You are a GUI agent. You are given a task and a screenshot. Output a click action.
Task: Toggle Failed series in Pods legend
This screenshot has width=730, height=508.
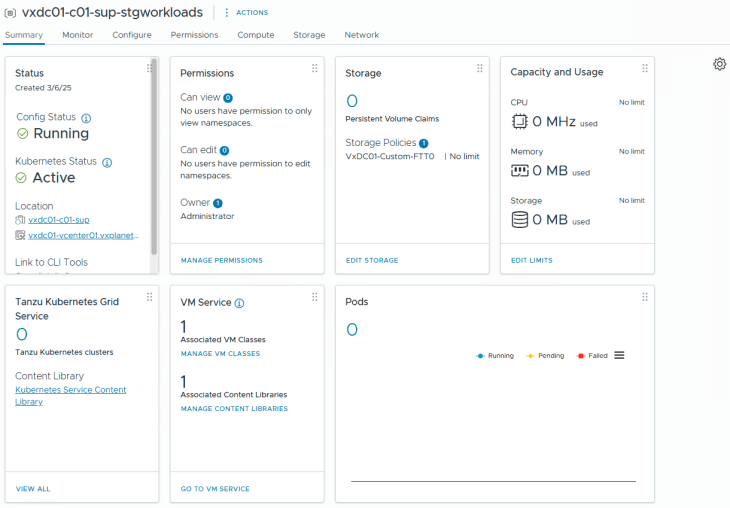[x=593, y=356]
